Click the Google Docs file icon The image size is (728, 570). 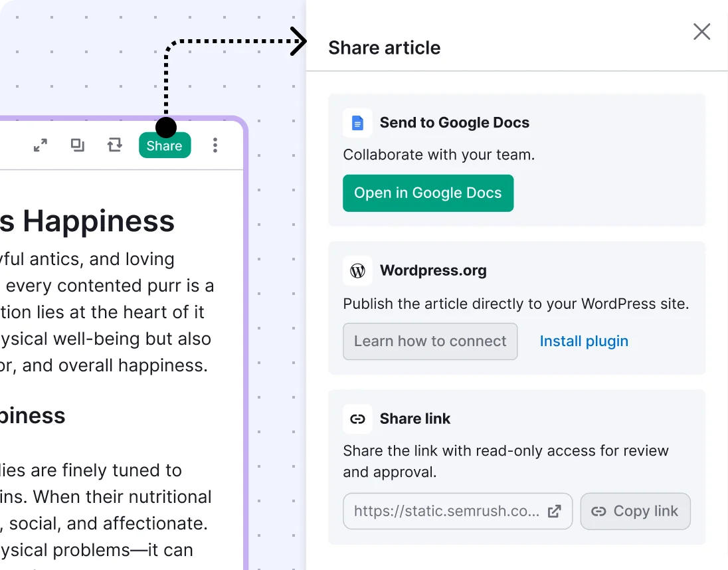[x=357, y=123]
